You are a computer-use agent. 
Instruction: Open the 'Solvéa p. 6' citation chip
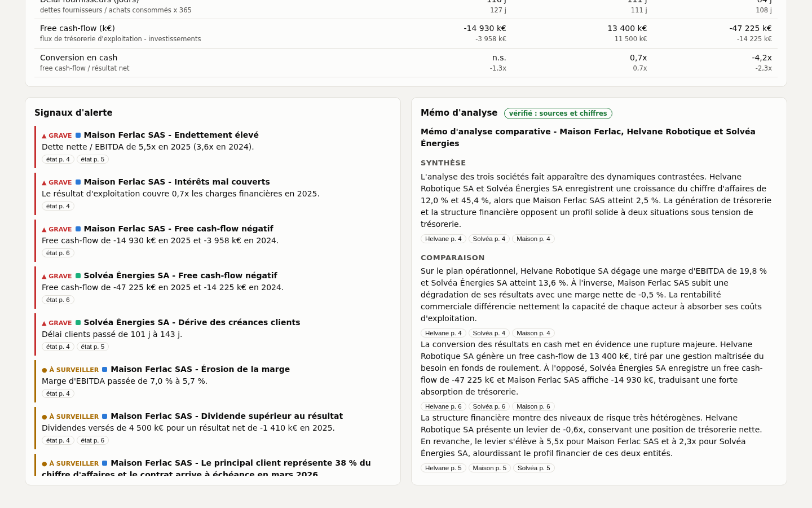[x=489, y=406]
